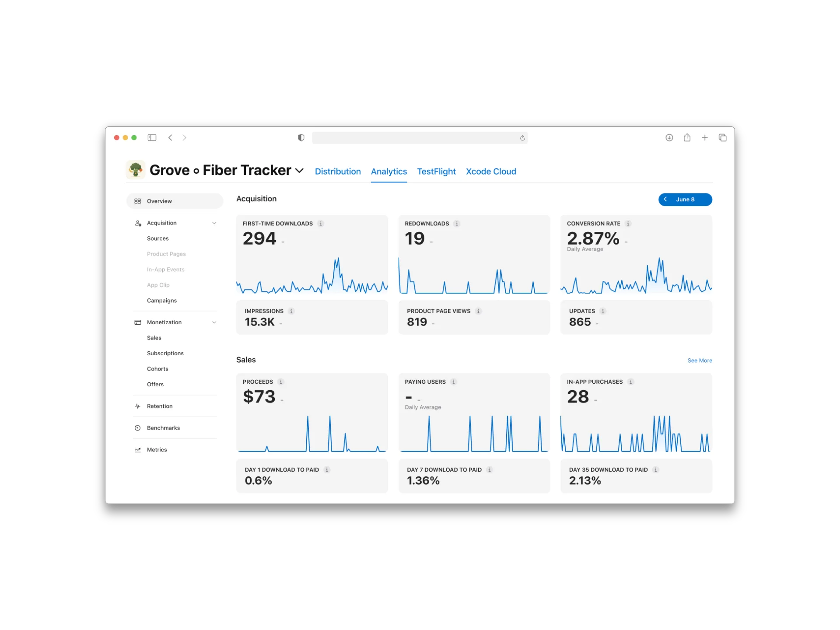
Task: Open the browser downloads icon
Action: [669, 138]
